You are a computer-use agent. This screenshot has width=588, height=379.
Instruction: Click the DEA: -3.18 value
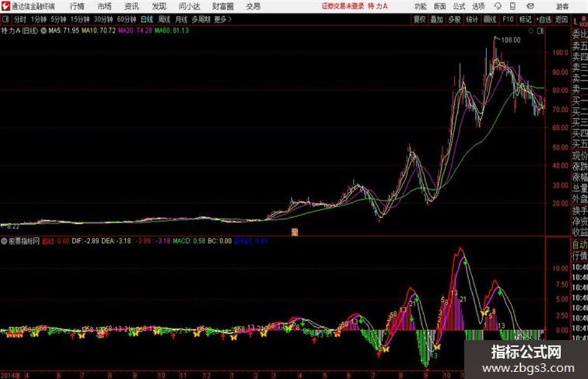point(116,241)
